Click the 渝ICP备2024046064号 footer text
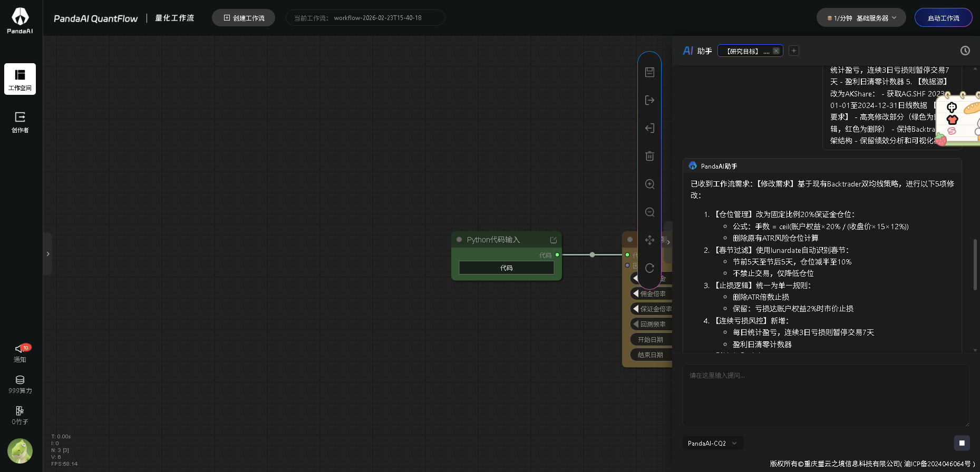 937,464
